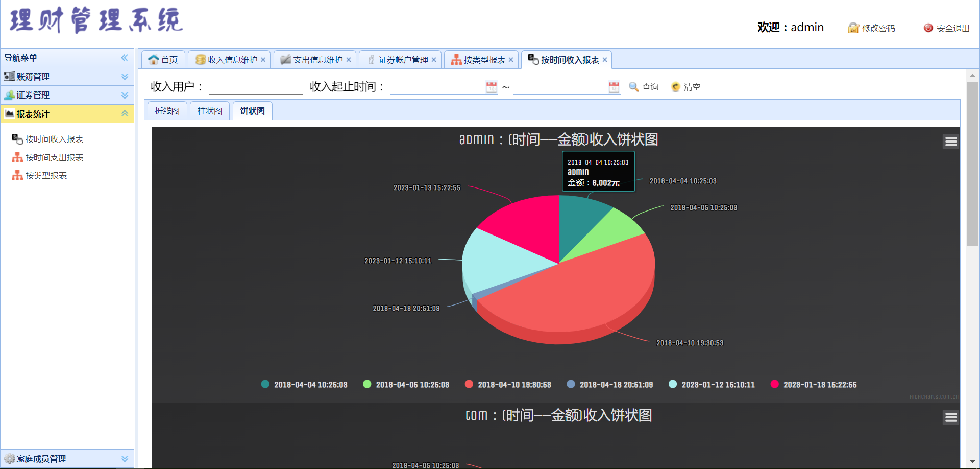Click the 2023-01-12 15:10:11 pie data label
This screenshot has width=980, height=469.
pos(398,261)
